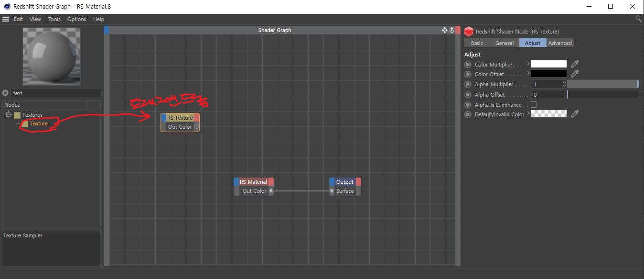Click the red Redshift Shader Node cube icon

[469, 32]
